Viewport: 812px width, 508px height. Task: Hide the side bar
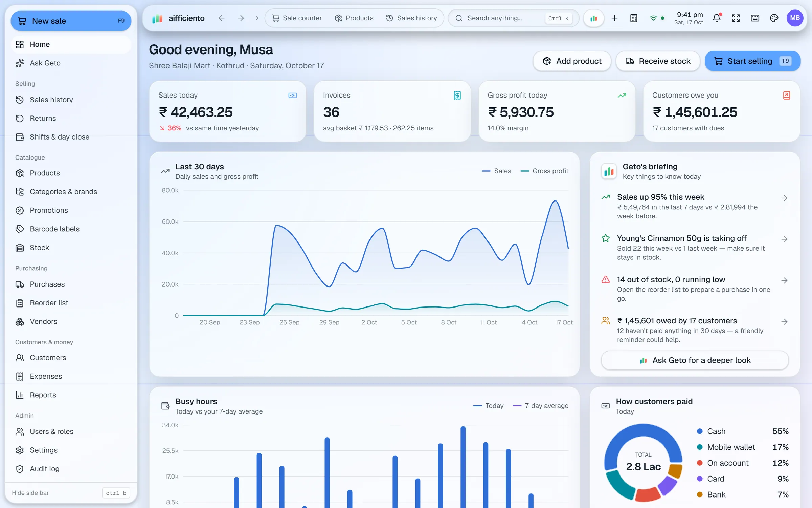point(71,493)
